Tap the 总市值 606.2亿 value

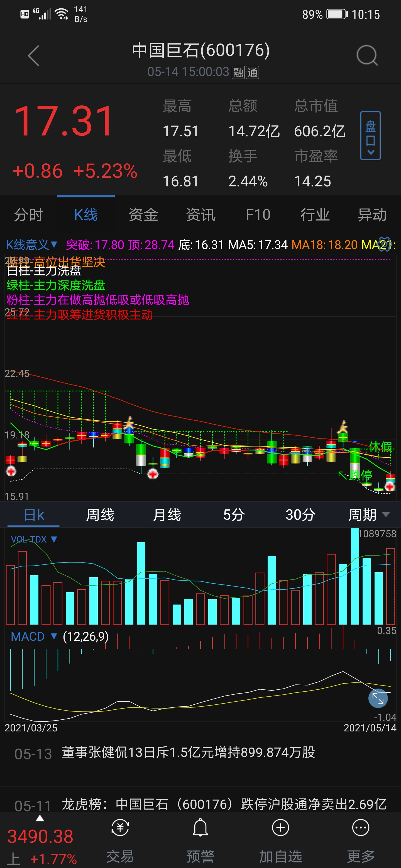tap(320, 131)
